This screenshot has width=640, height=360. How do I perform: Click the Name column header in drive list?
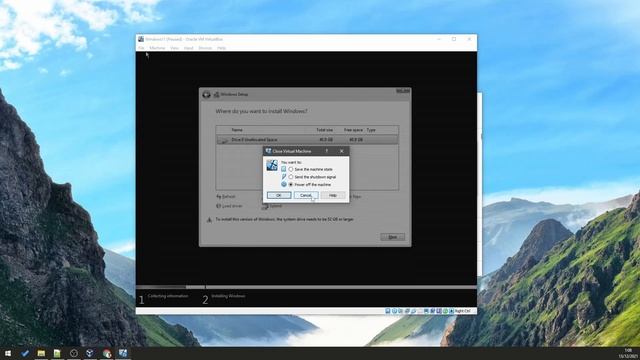[237, 130]
